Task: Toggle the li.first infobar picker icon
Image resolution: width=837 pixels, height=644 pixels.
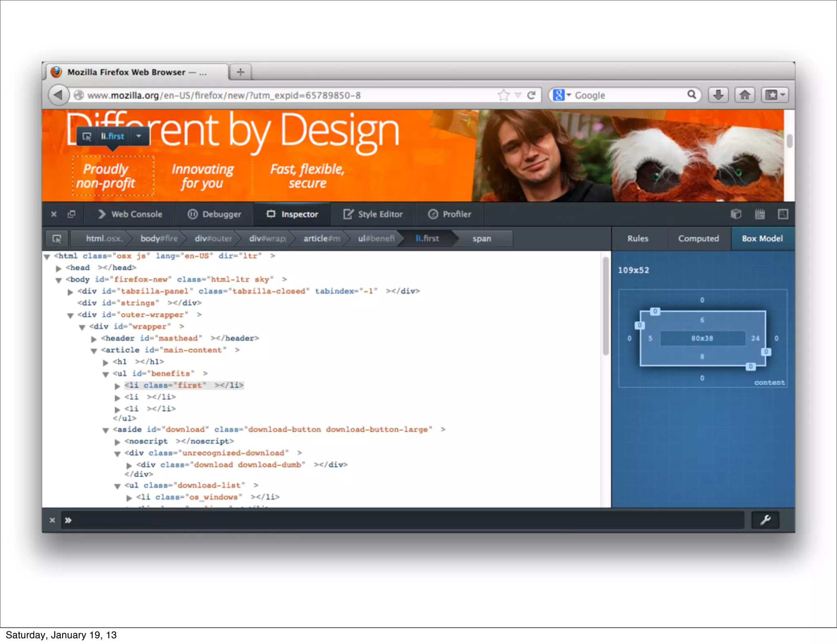Action: [x=87, y=136]
